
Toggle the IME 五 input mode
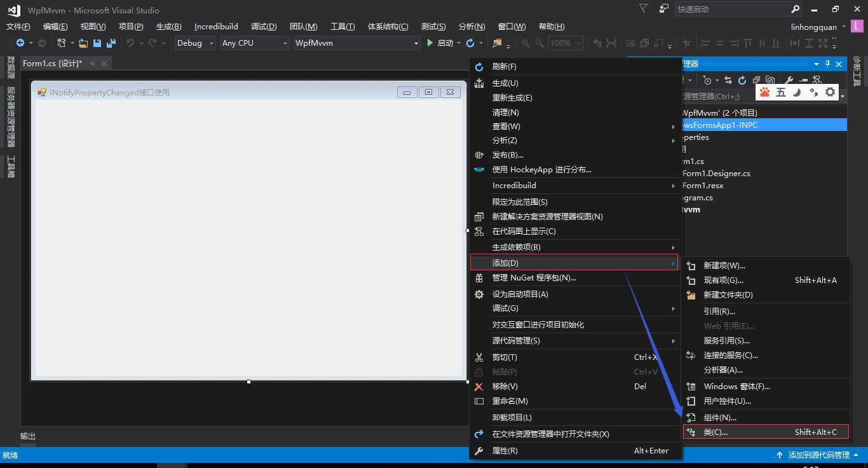click(781, 92)
